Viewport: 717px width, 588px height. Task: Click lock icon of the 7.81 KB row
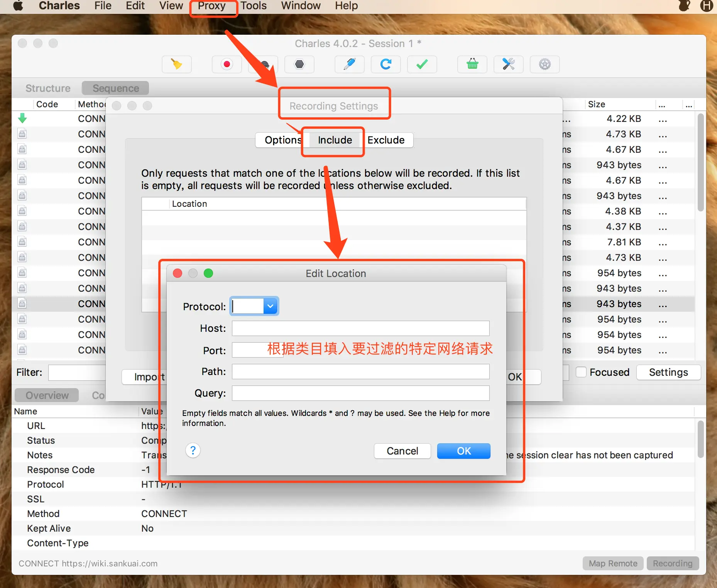(x=22, y=242)
